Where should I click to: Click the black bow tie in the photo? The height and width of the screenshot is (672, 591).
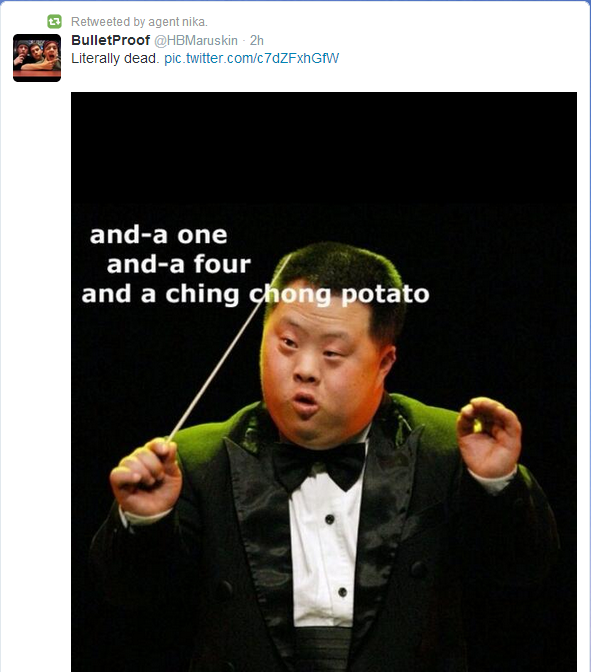point(320,465)
